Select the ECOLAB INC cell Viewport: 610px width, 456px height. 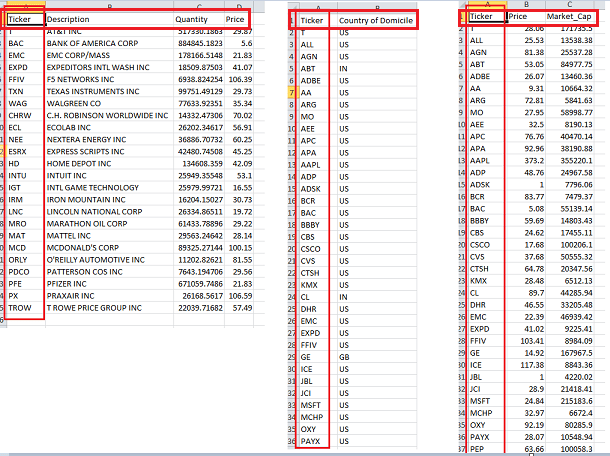point(109,128)
